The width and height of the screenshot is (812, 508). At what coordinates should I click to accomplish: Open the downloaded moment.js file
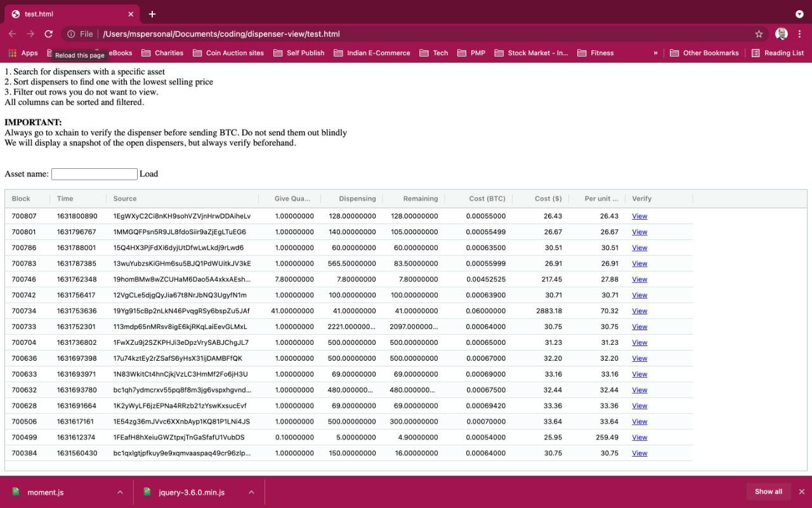pos(45,492)
